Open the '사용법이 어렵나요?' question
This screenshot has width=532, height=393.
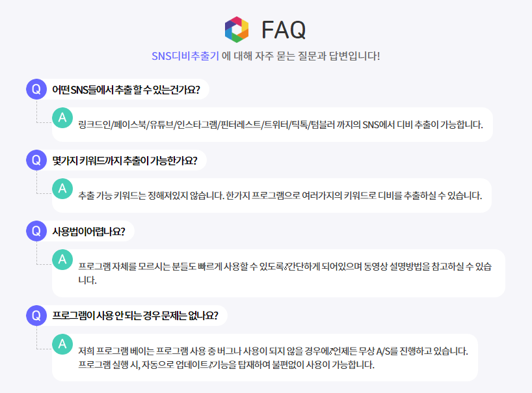(88, 230)
